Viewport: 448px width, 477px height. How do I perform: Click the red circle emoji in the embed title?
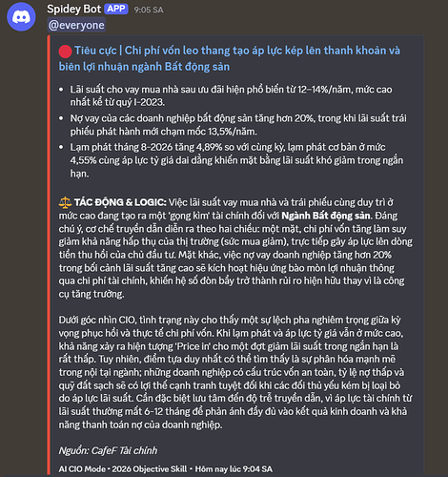tap(65, 52)
